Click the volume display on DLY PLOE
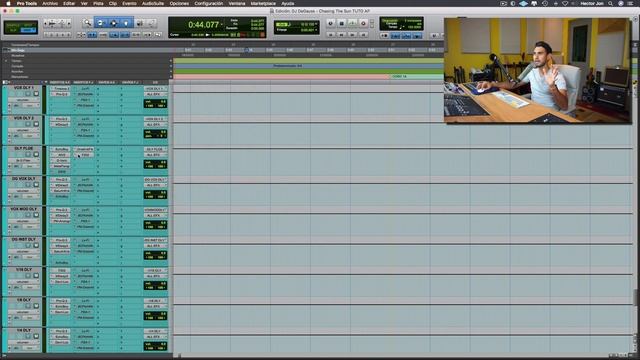Image resolution: width=640 pixels, height=360 pixels. (x=156, y=162)
